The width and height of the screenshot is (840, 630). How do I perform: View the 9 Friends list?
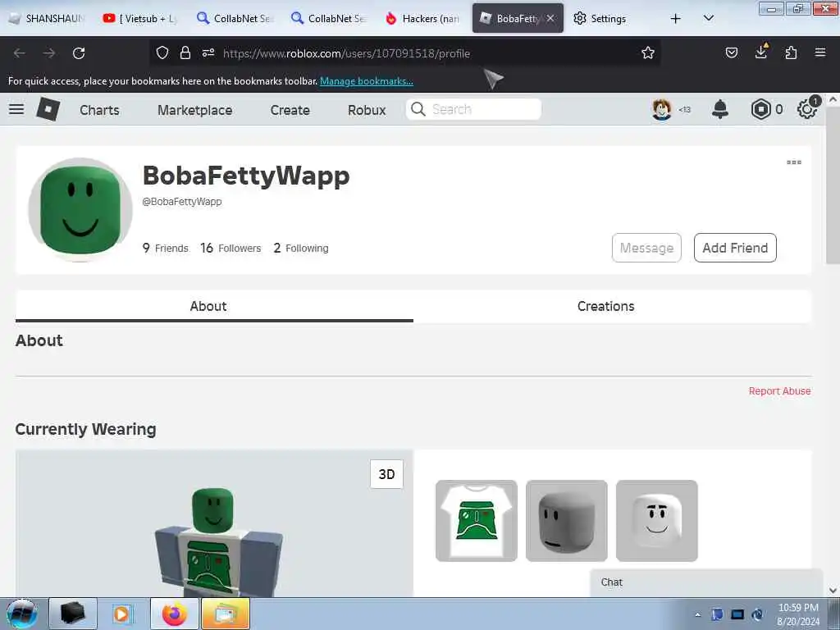166,248
